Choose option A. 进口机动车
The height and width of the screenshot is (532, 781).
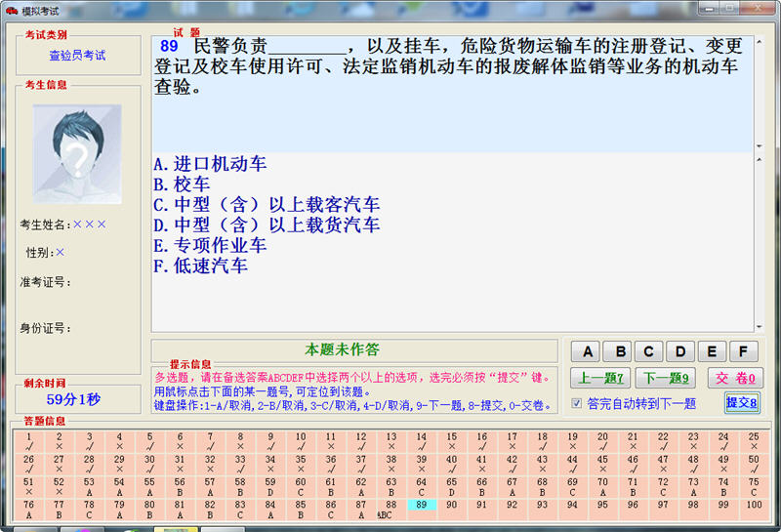click(x=210, y=164)
